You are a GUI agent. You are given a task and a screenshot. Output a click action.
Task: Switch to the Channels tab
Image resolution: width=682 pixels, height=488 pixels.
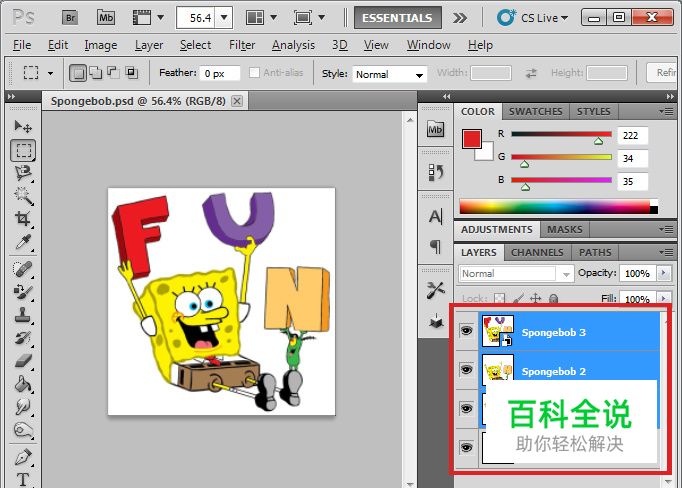pyautogui.click(x=537, y=252)
